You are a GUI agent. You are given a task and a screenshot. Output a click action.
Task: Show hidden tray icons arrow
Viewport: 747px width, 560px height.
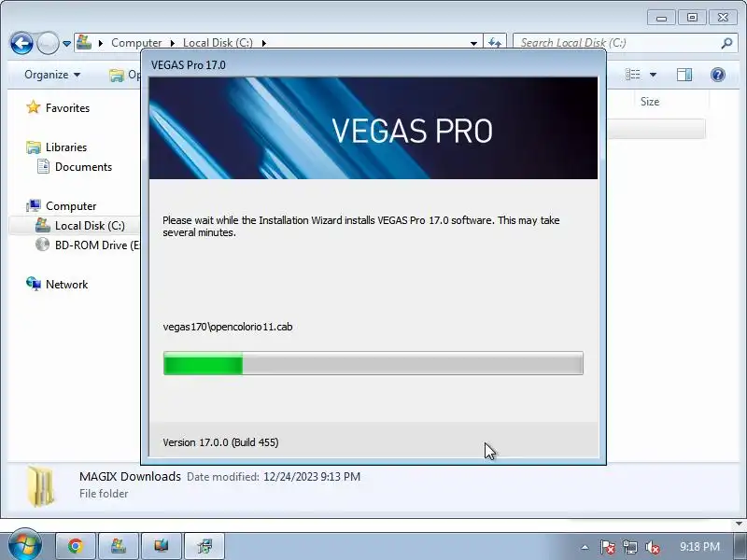pyautogui.click(x=585, y=547)
